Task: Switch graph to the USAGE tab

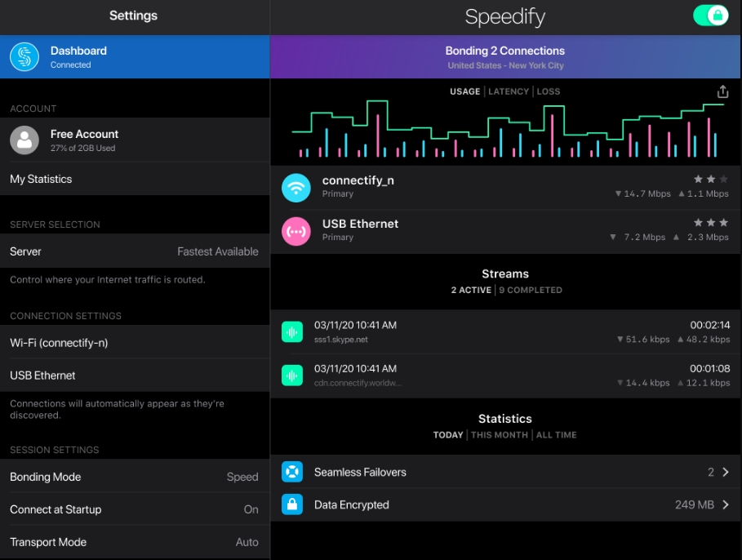Action: [x=464, y=91]
